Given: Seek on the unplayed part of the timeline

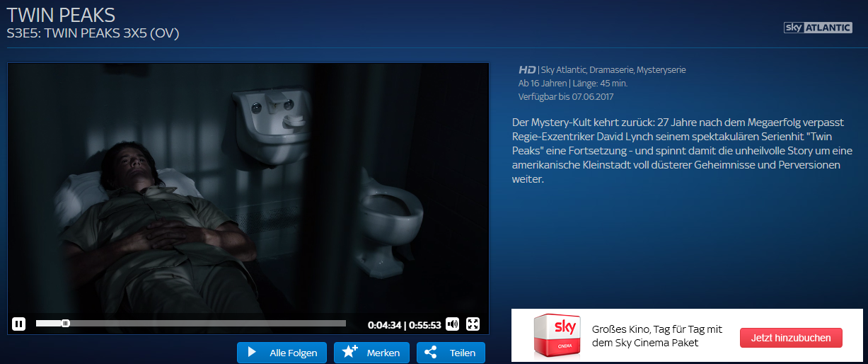Looking at the screenshot, I should (x=207, y=324).
